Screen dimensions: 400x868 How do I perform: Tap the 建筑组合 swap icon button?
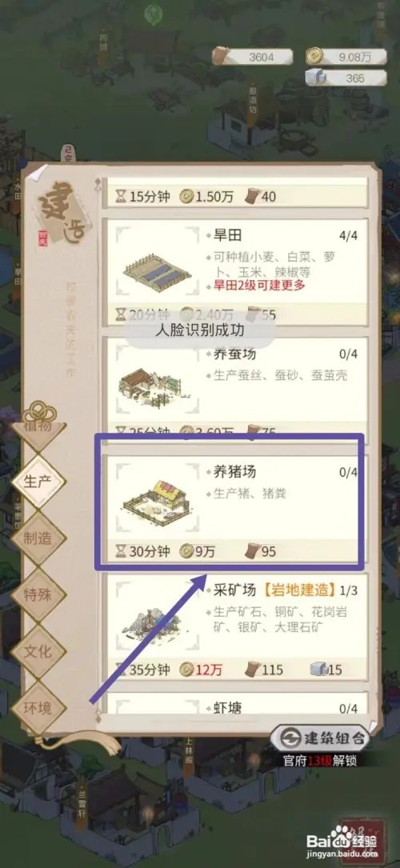287,738
